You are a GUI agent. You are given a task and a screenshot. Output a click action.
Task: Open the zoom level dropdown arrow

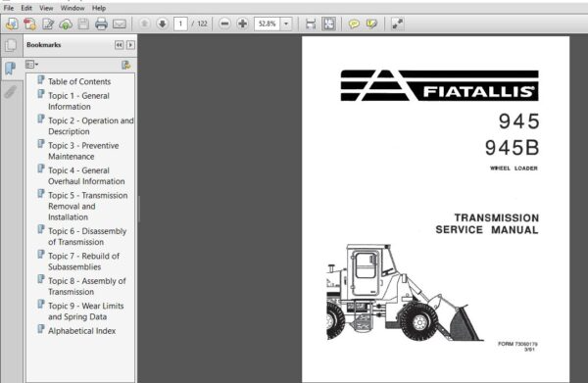(x=286, y=24)
